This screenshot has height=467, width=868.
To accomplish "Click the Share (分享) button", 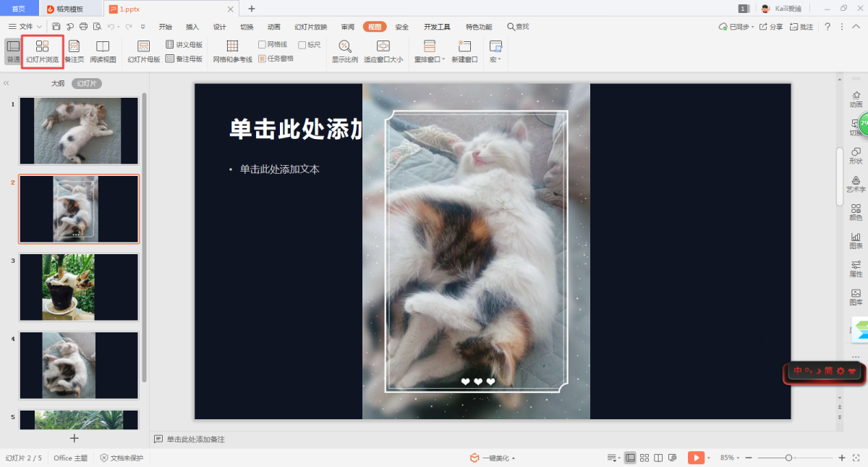I will (x=771, y=27).
